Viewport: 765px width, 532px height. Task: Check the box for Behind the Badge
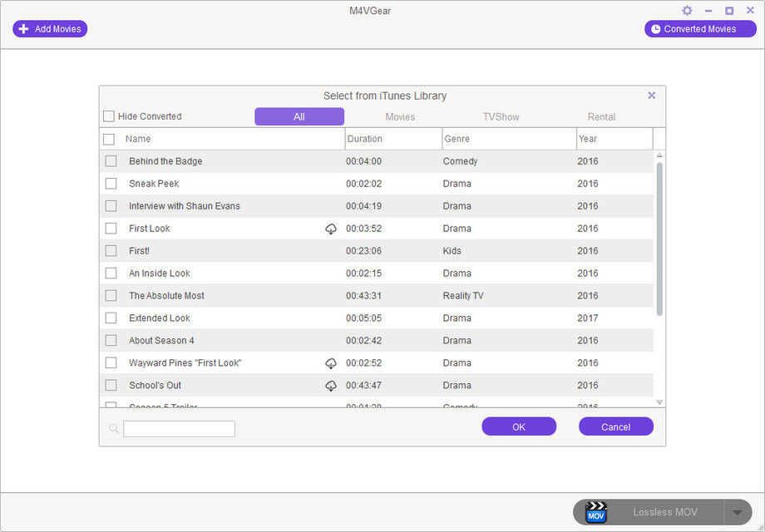coord(111,161)
